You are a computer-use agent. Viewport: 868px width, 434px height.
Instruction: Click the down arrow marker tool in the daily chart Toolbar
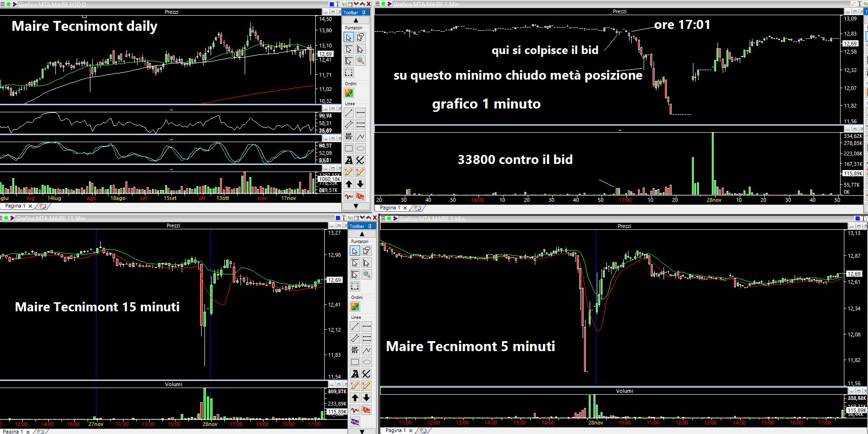(361, 184)
